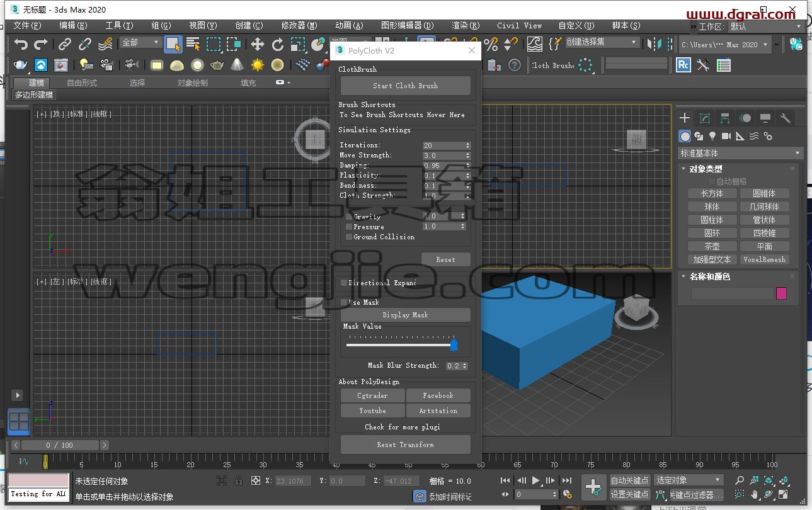Create a 茶壶 teapot primitive

coord(712,246)
